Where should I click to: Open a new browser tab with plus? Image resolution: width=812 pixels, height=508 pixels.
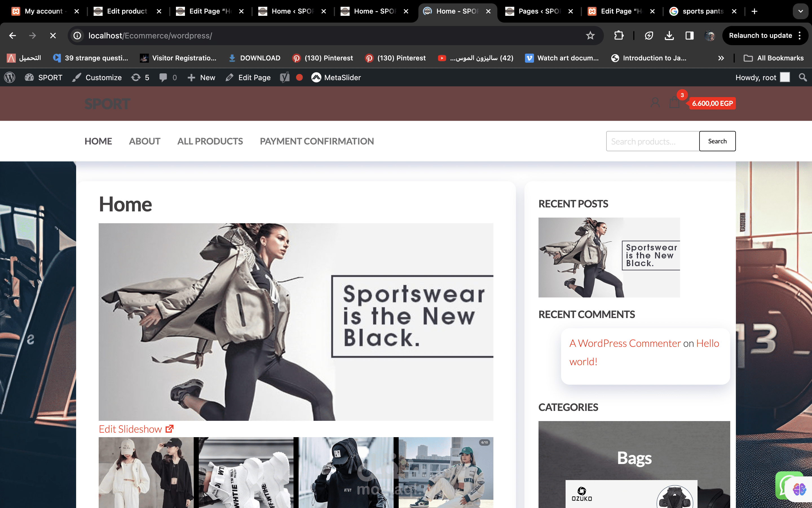(754, 11)
